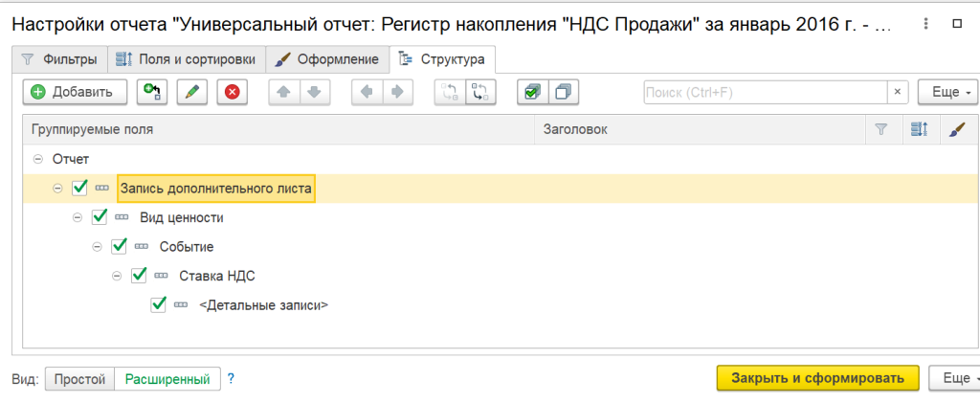980x403 pixels.
Task: Collapse the Событие node
Action: pos(97,247)
